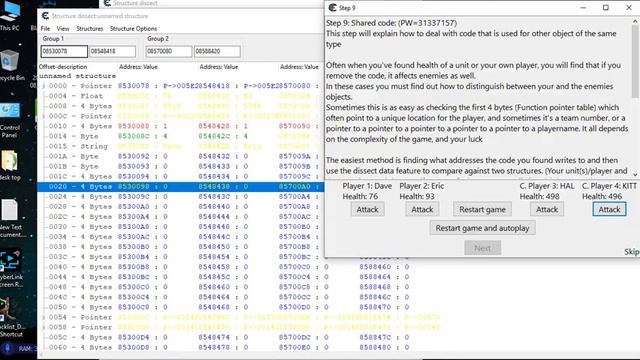Click the Cheat Engine icon in Structure dissect title bar
Screen dimensions: 640x360
[x=45, y=16]
